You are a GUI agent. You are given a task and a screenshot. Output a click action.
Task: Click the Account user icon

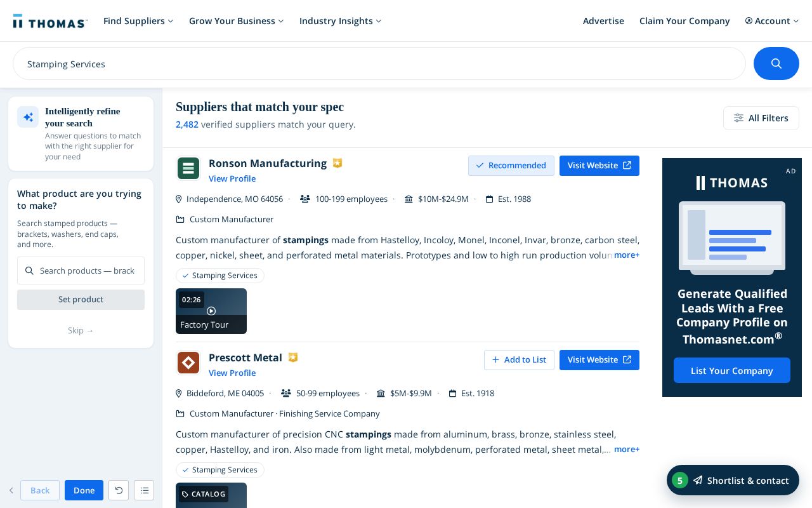click(749, 21)
